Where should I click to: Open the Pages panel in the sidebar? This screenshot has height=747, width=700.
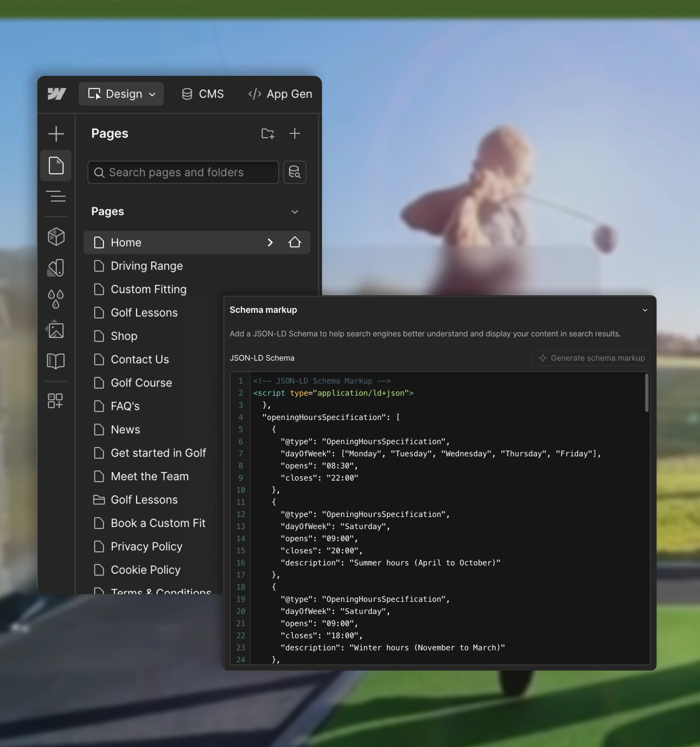56,166
